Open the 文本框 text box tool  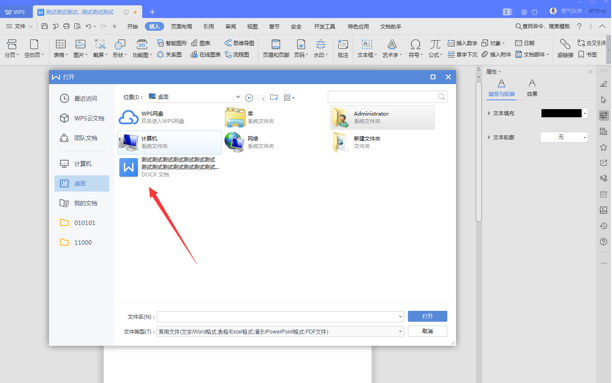(x=367, y=48)
